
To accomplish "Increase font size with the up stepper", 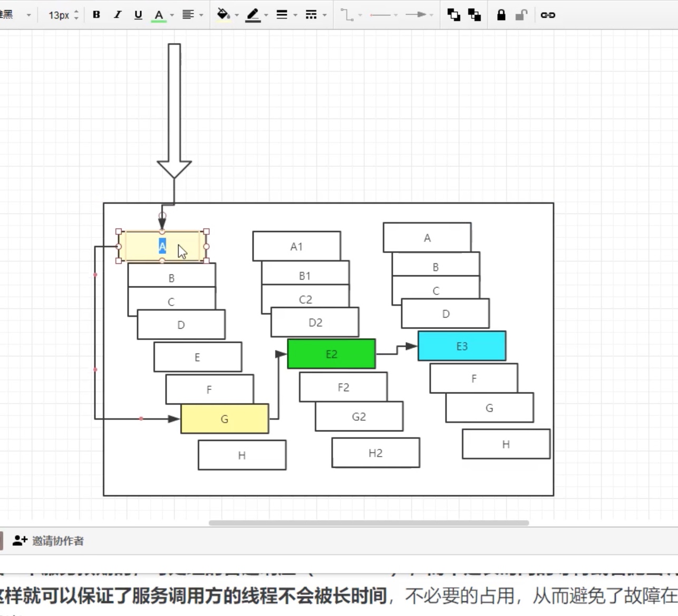I will (77, 12).
